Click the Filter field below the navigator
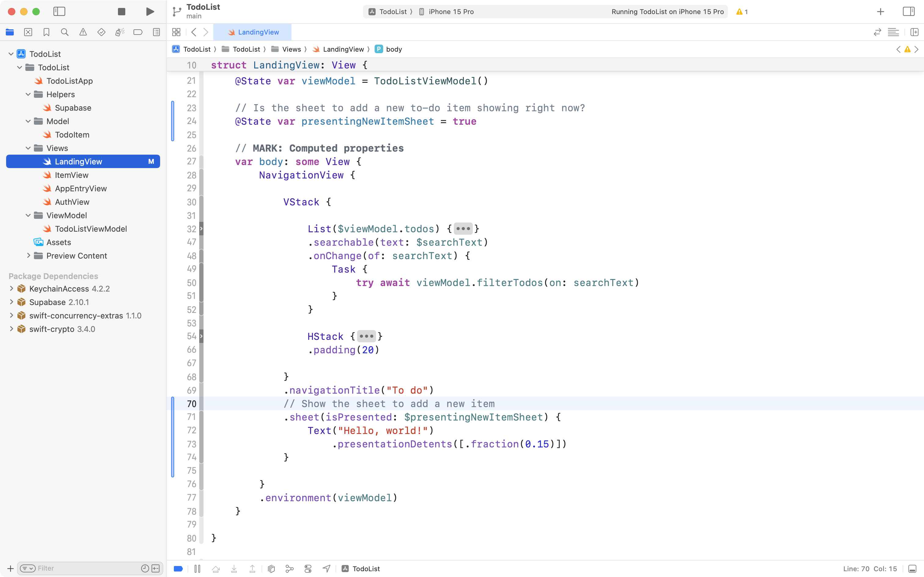 tap(76, 568)
